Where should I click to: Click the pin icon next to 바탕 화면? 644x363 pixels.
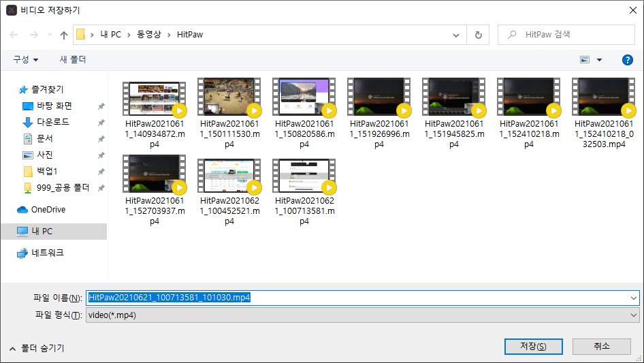tap(101, 106)
